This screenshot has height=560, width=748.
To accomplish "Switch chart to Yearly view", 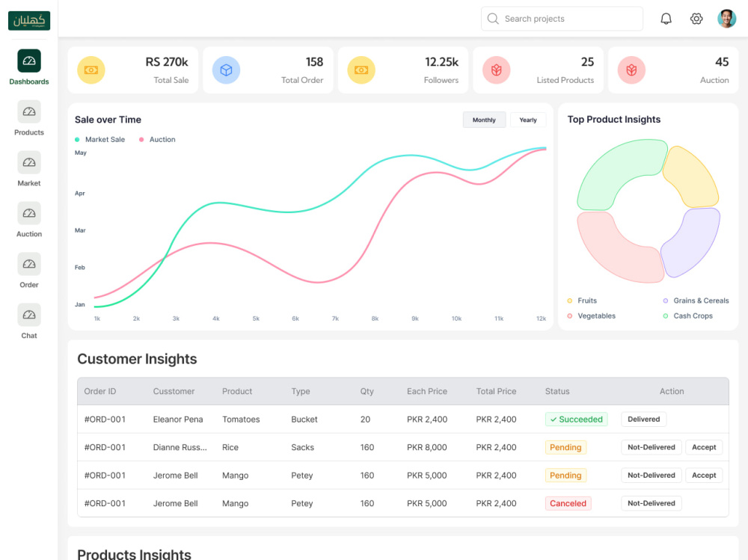I will point(528,120).
